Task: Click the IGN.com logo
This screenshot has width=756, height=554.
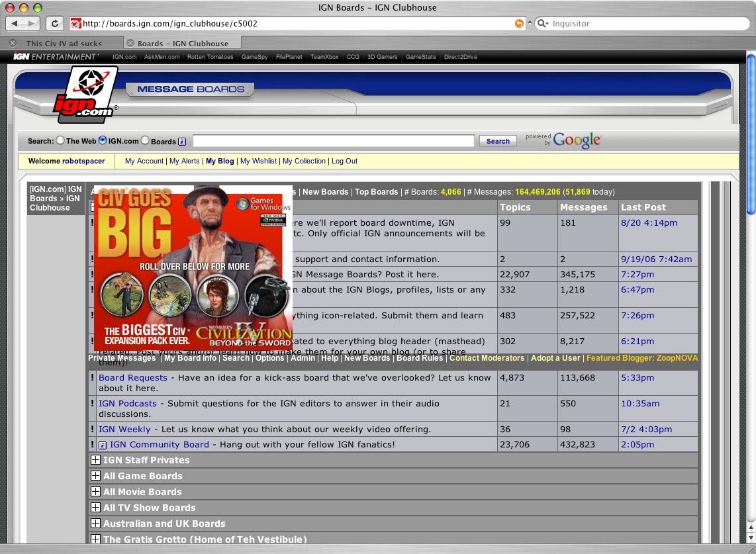Action: 85,94
